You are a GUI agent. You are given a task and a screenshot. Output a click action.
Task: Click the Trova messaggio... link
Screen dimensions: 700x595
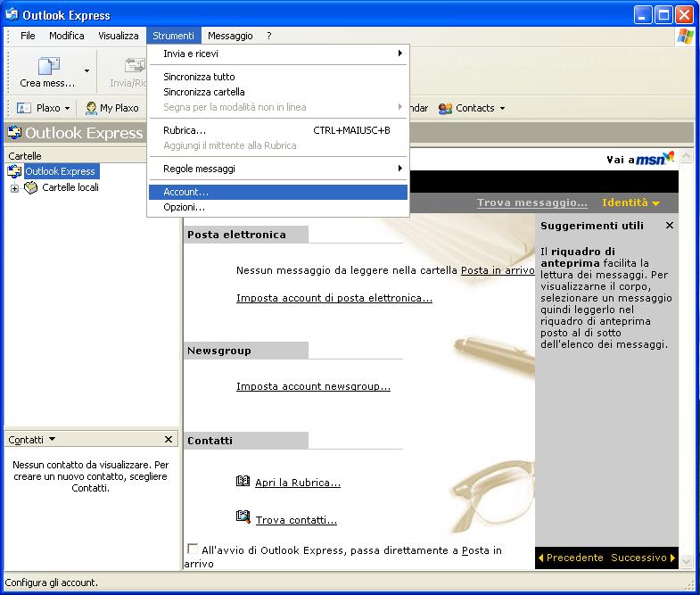click(x=531, y=202)
